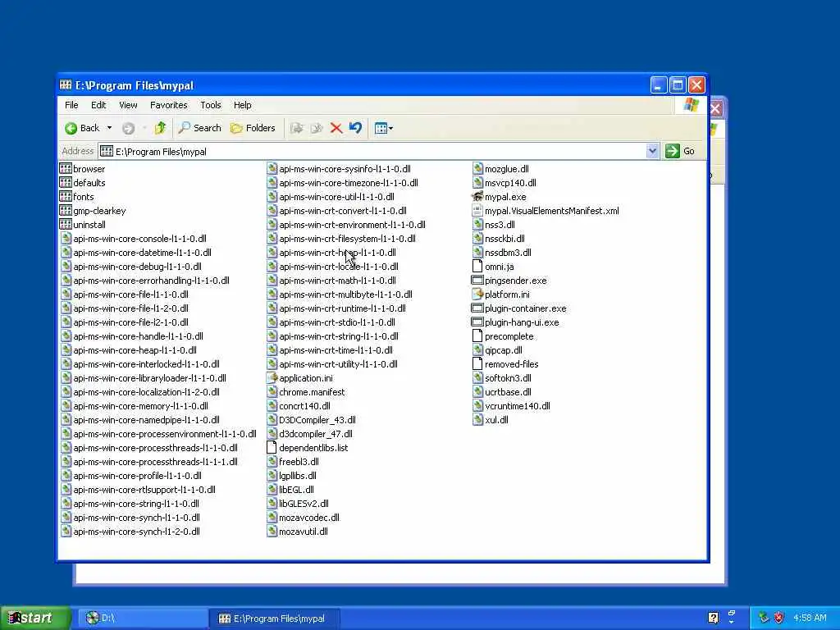Open the View menu
This screenshot has width=840, height=630.
coord(128,105)
